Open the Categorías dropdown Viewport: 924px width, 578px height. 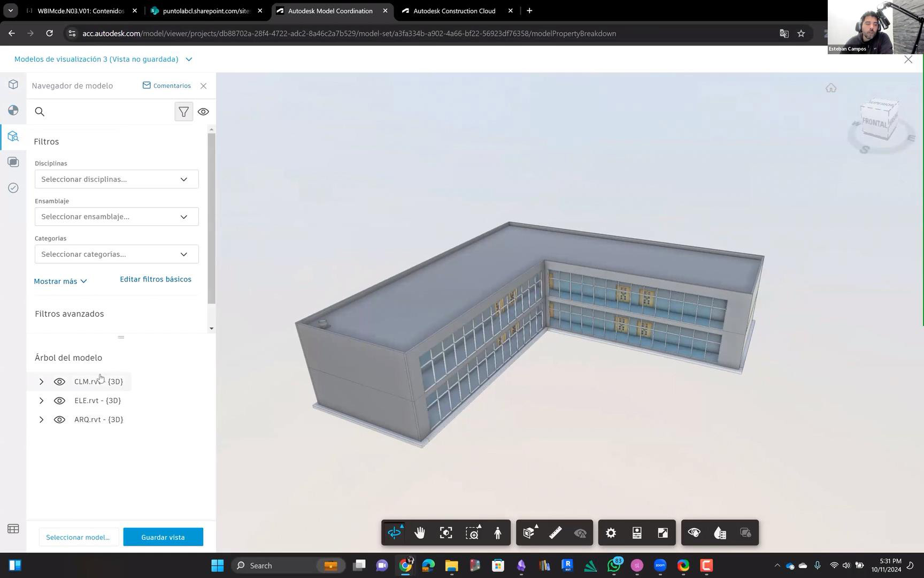(116, 254)
